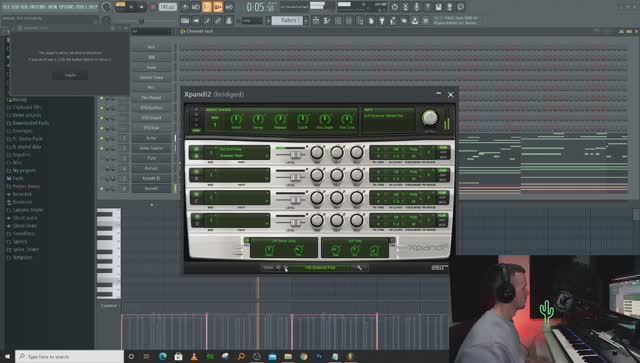Select the Kick channel button
640x363 pixels.
point(151,47)
